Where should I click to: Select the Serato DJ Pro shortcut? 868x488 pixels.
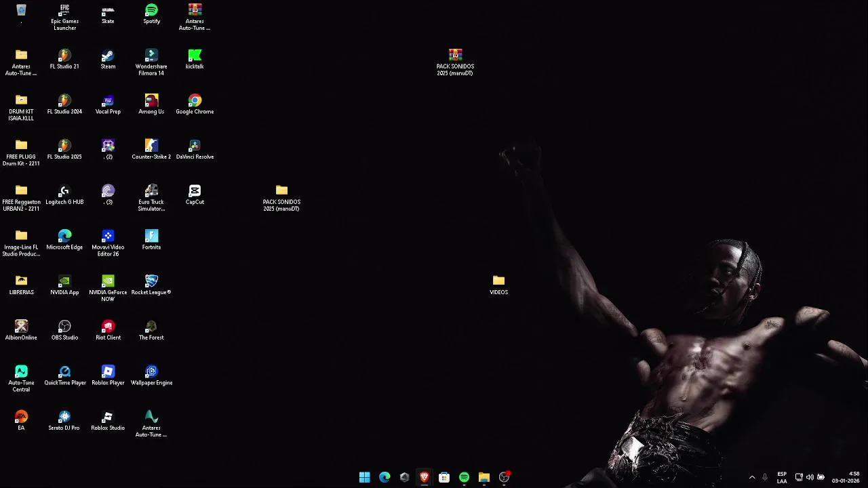(64, 421)
